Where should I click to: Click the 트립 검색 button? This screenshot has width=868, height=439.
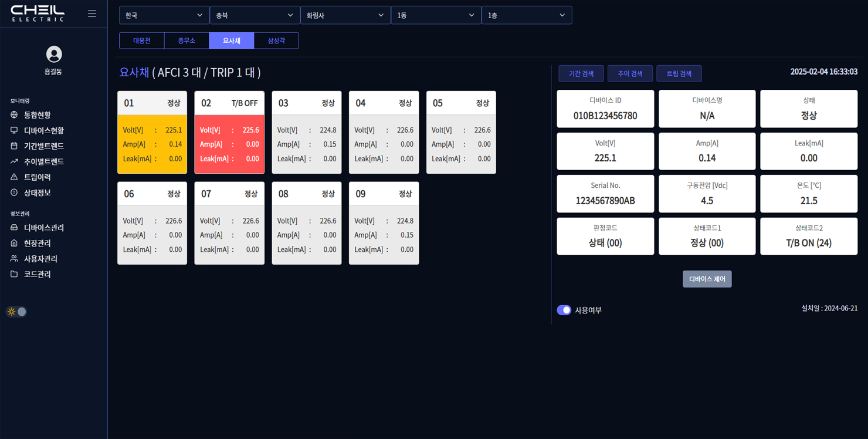click(679, 74)
